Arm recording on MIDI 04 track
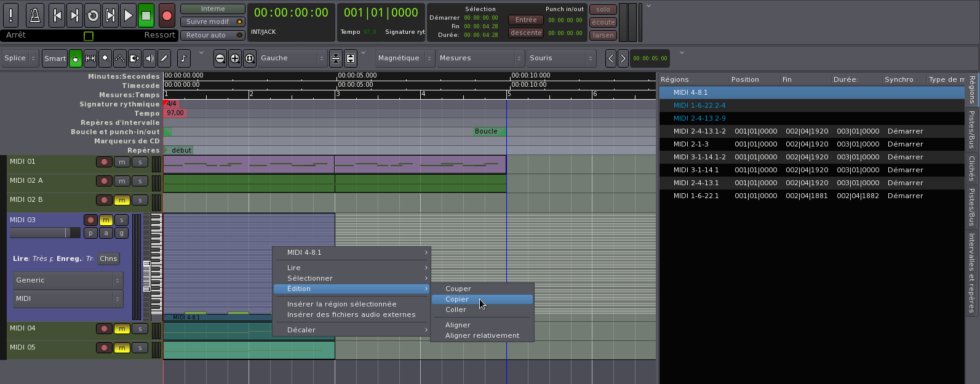 pos(104,329)
